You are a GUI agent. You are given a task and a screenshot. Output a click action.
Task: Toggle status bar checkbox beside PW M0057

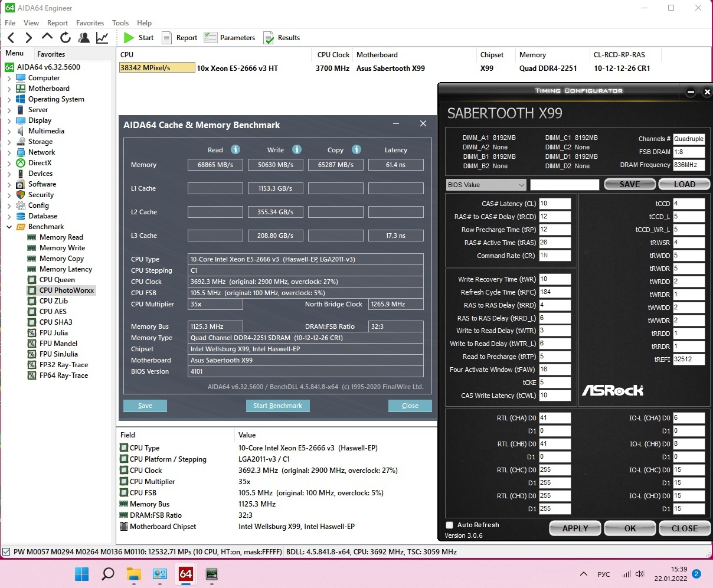pos(6,552)
